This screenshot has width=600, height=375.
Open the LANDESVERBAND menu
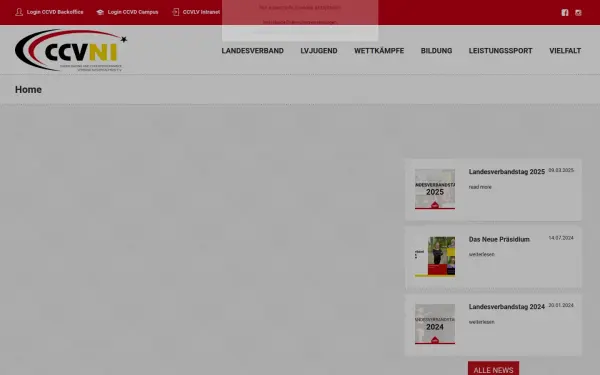(x=253, y=51)
